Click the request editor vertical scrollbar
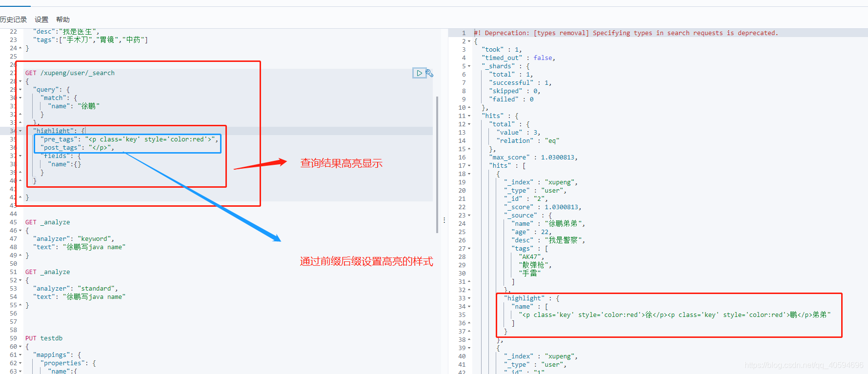Viewport: 868px width, 374px height. (437, 164)
